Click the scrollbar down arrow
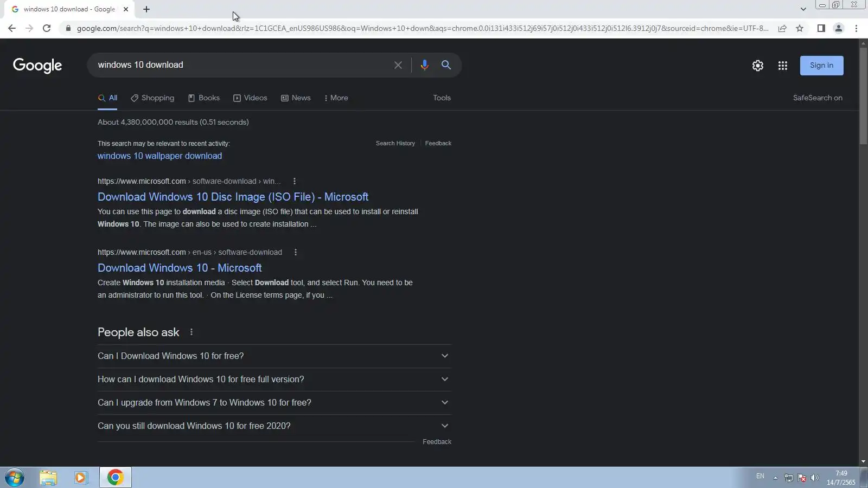Screen dimensions: 868x488 [863, 461]
